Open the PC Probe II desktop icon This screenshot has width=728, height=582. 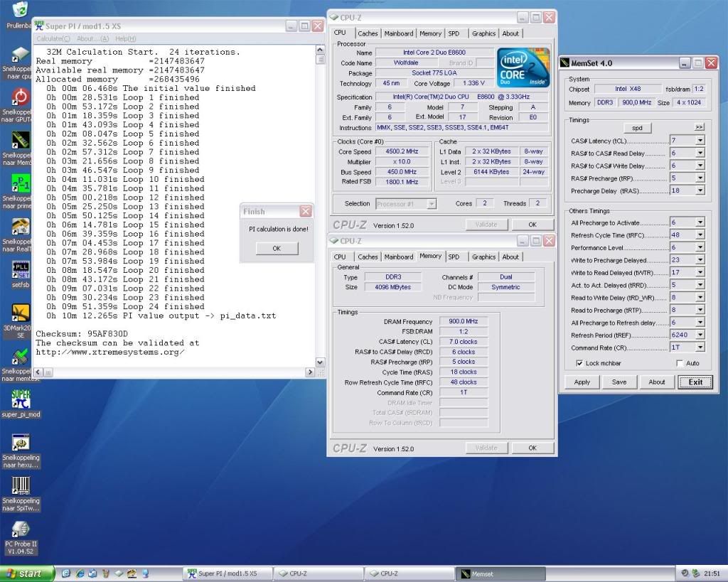[21, 529]
